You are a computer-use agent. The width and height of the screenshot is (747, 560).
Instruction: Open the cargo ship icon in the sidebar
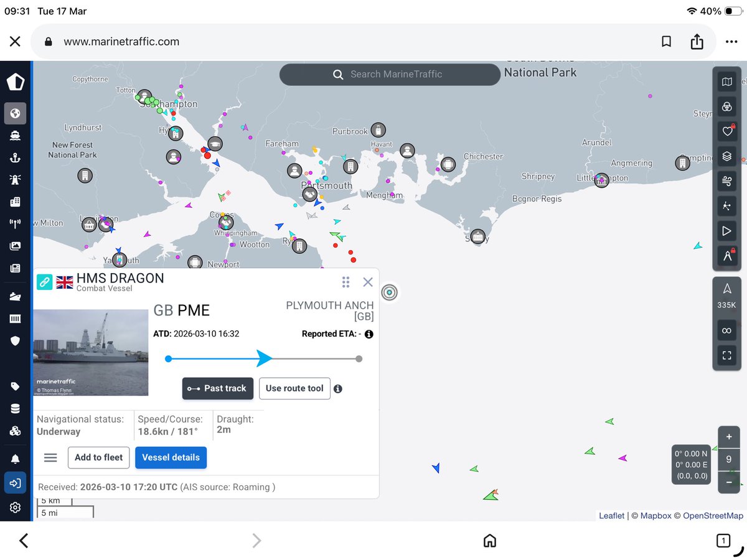tap(15, 297)
